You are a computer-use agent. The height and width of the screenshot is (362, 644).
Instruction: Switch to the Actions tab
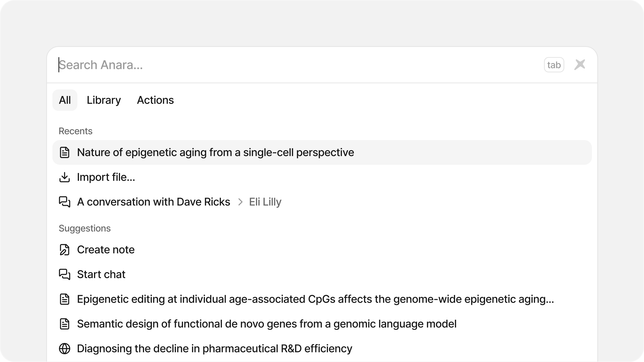tap(155, 100)
